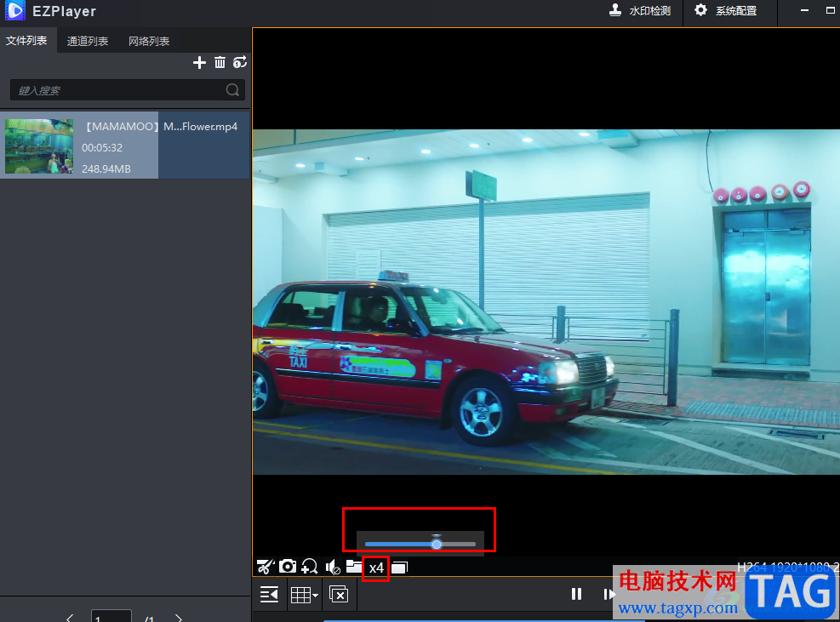Go to previous page of file list
Screen dimensions: 840x622
pos(70,618)
